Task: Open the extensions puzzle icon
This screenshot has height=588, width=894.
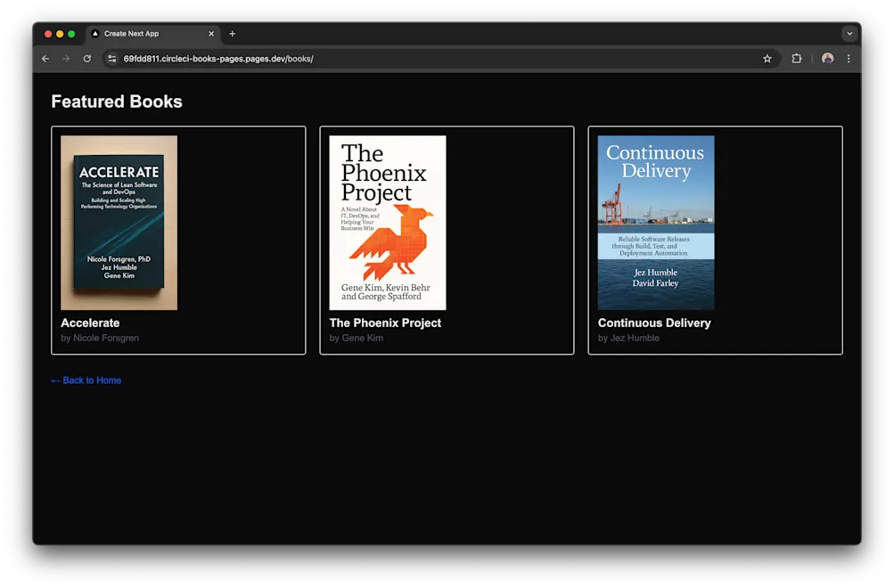Action: tap(797, 59)
